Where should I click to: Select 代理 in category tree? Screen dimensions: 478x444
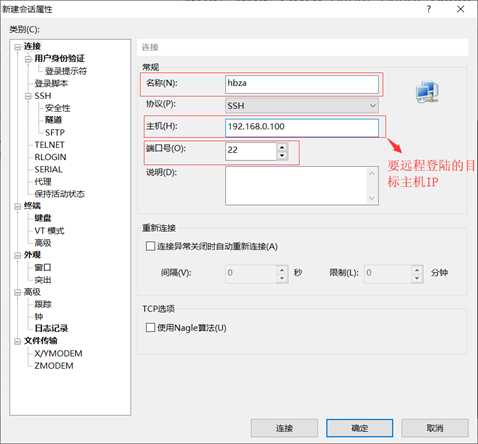43,182
